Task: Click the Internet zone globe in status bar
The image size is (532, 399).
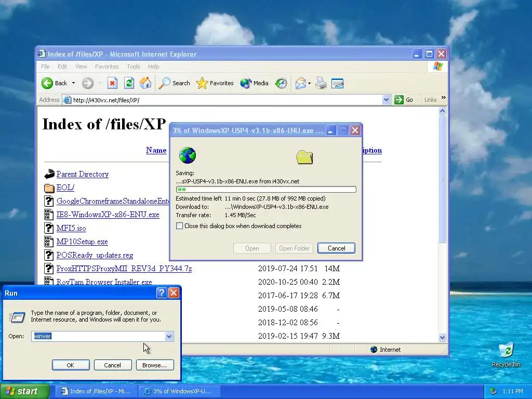Action: (374, 350)
